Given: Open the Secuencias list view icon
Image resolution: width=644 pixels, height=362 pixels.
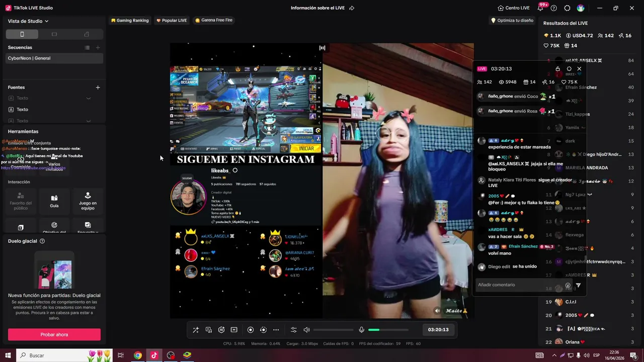Looking at the screenshot, I should coord(87,47).
